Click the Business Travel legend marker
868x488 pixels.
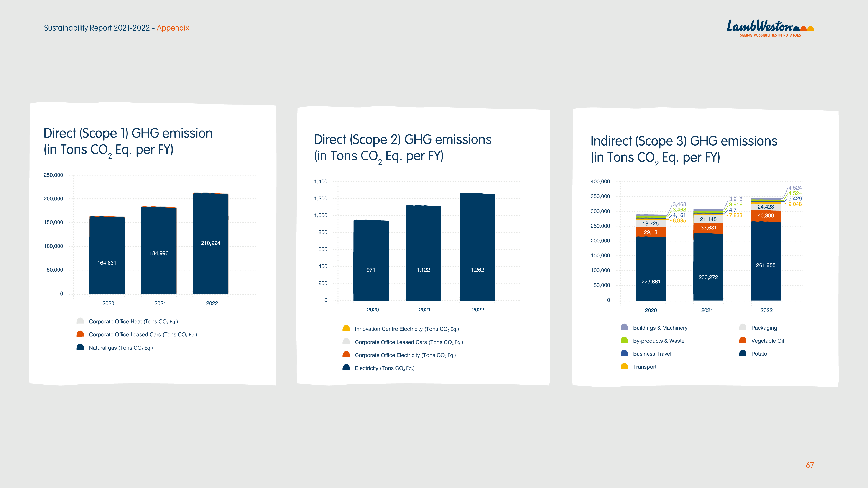tap(624, 353)
